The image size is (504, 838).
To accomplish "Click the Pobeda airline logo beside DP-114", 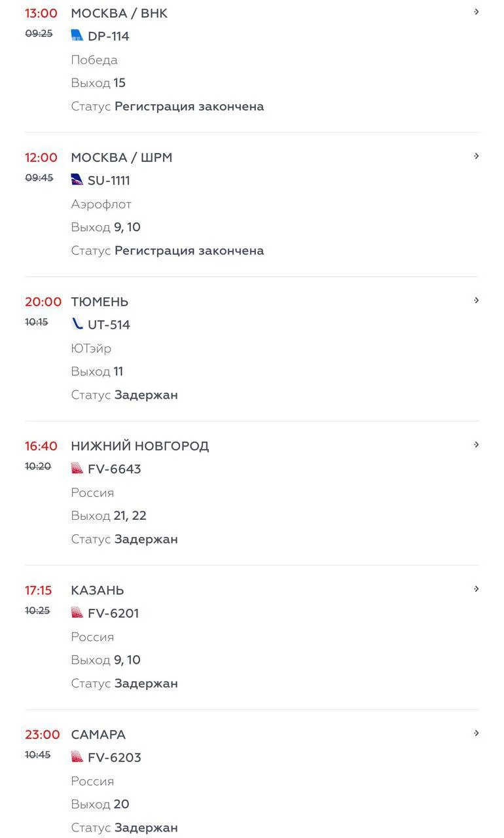I will [77, 35].
